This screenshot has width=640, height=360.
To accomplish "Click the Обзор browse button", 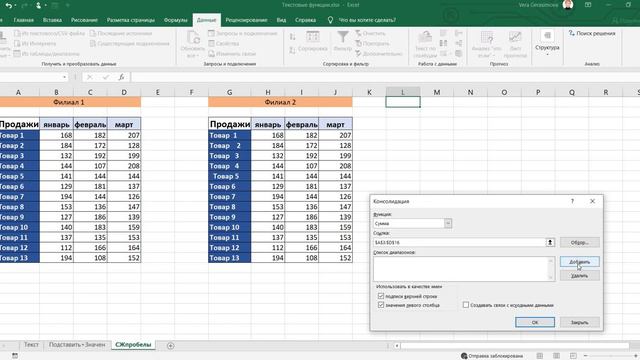I will point(580,242).
